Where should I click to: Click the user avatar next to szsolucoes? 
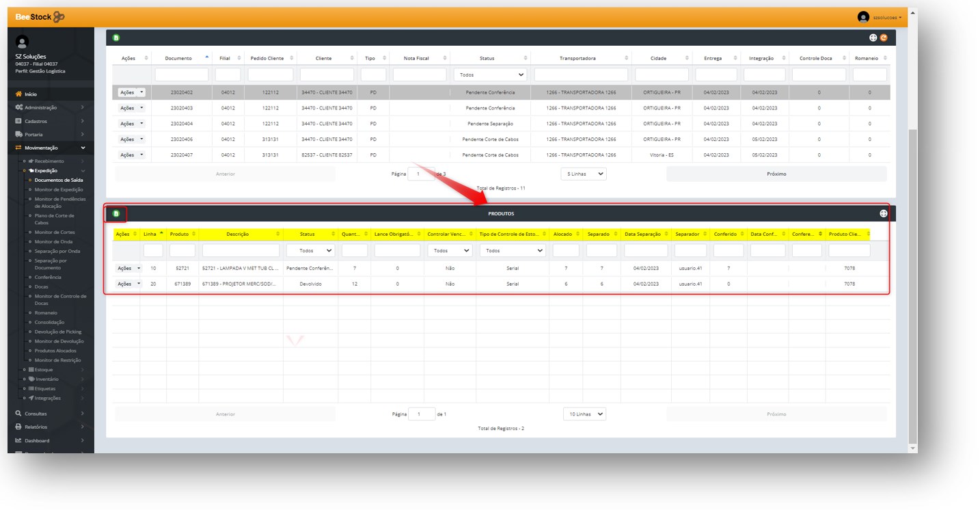tap(863, 17)
